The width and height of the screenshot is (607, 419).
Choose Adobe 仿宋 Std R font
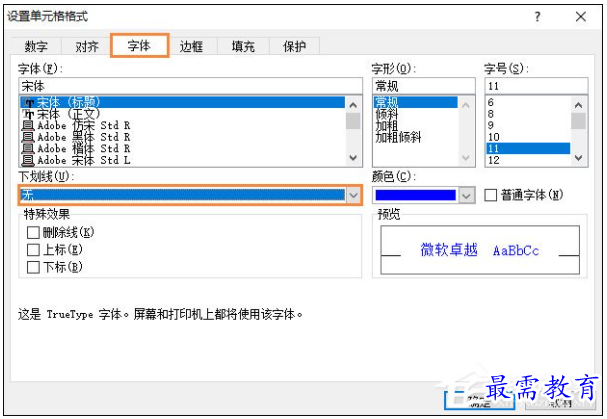click(182, 125)
